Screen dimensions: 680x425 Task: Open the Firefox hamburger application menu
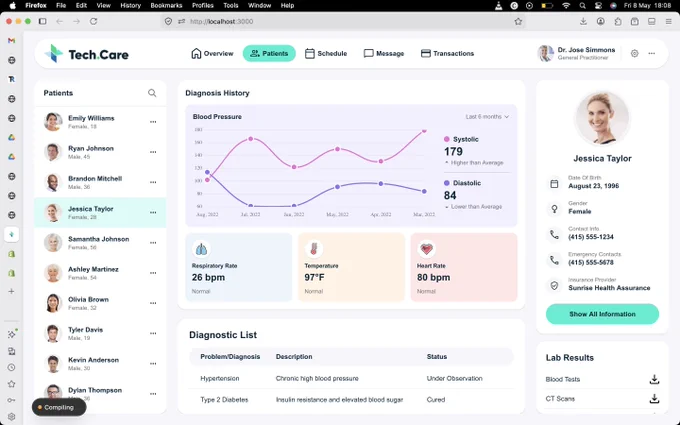click(668, 21)
